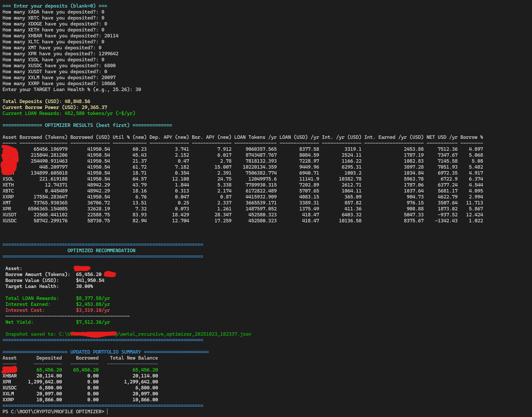Click the XXLM deposit entry value 20097
Screen dimensions: 532x417
click(108, 78)
